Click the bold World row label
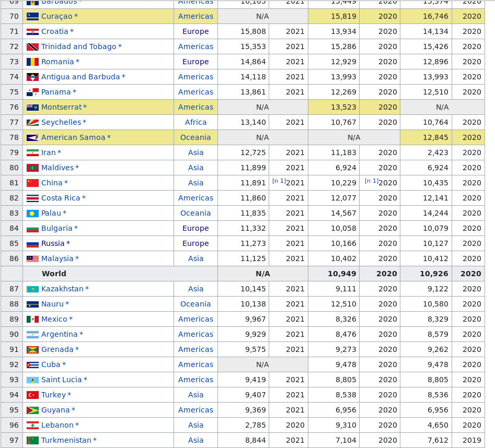This screenshot has height=448, width=495. tap(54, 274)
